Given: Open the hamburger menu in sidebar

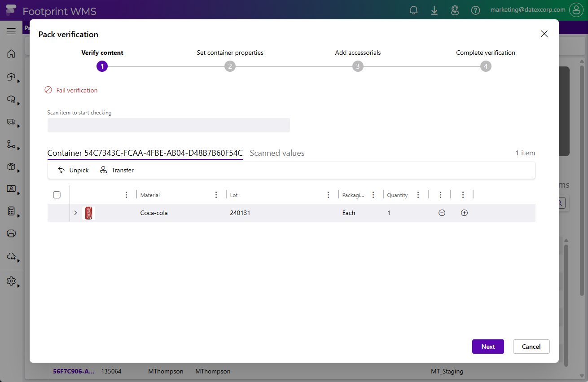Looking at the screenshot, I should click(11, 31).
